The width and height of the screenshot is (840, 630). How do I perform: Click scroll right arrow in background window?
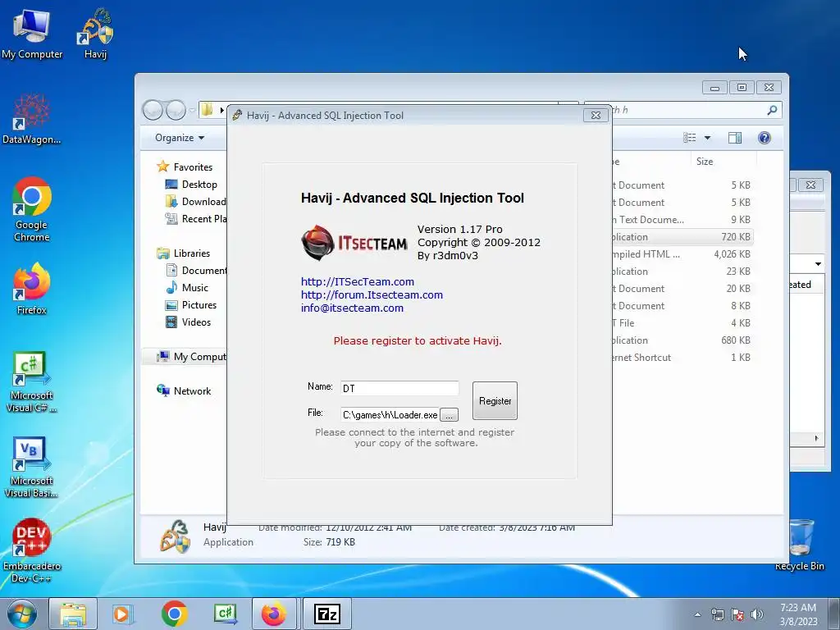(816, 438)
